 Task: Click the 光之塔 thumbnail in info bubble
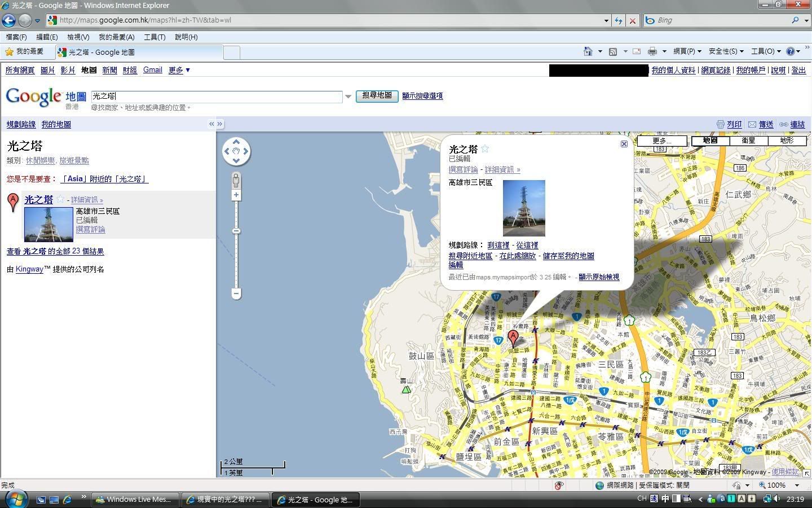click(523, 208)
